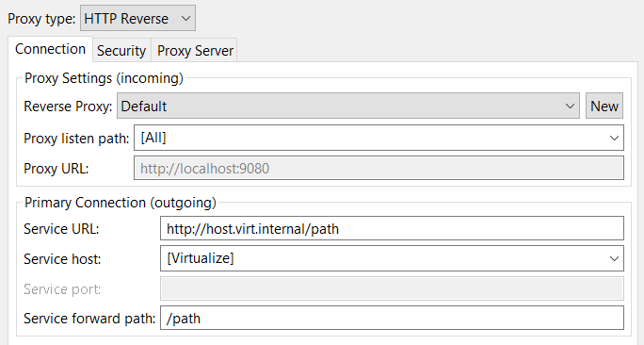Viewport: 644px width, 345px height.
Task: Focus the Service forward path field
Action: 392,318
